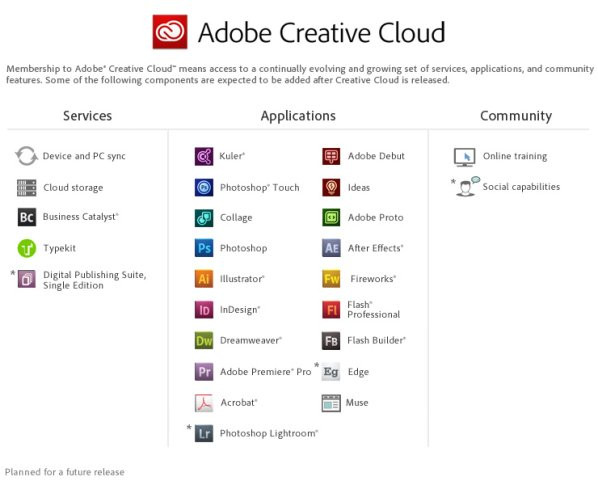The height and width of the screenshot is (485, 598).
Task: Click the Adobe Proto icon
Action: [x=331, y=218]
